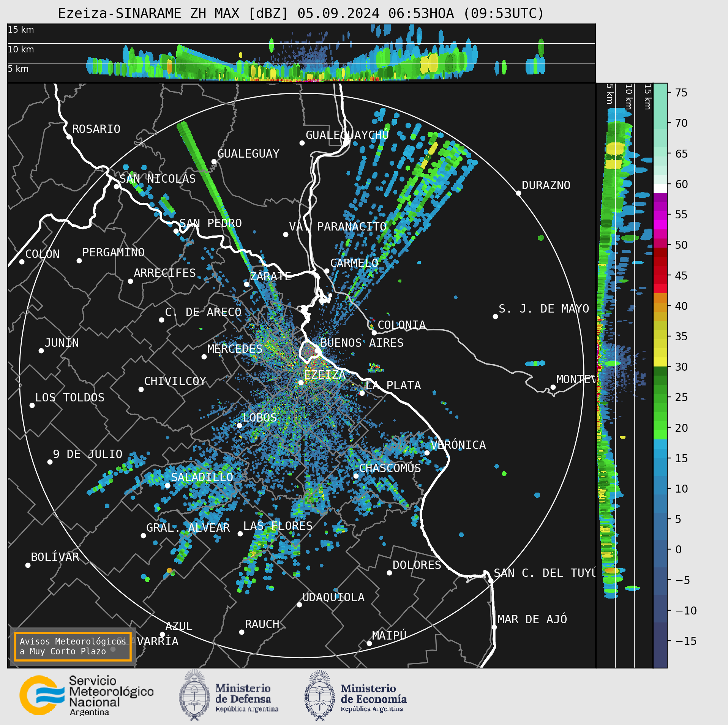The width and height of the screenshot is (728, 725).
Task: Click the MERCEDES city marker
Action: point(204,357)
